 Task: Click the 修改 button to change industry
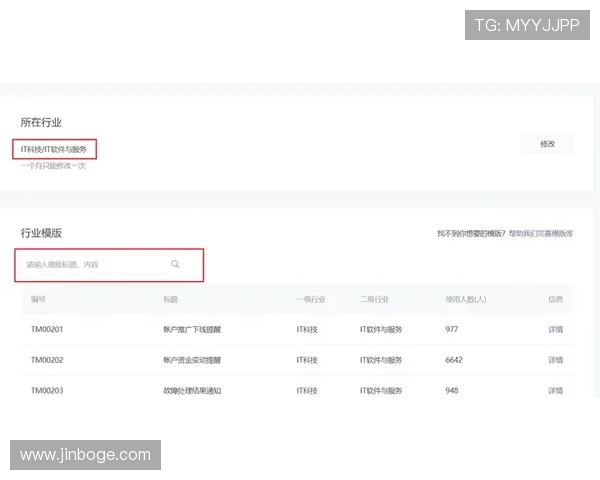tap(547, 144)
